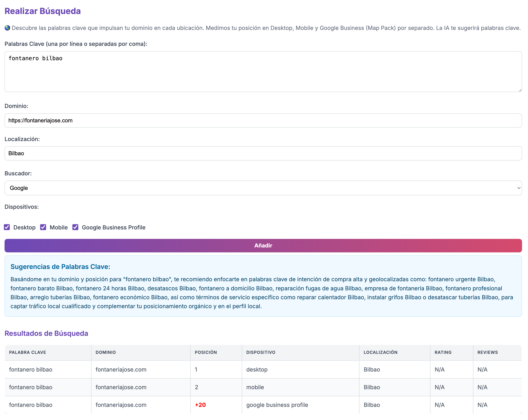528x420 pixels.
Task: Click the red +20 position value
Action: [x=200, y=405]
